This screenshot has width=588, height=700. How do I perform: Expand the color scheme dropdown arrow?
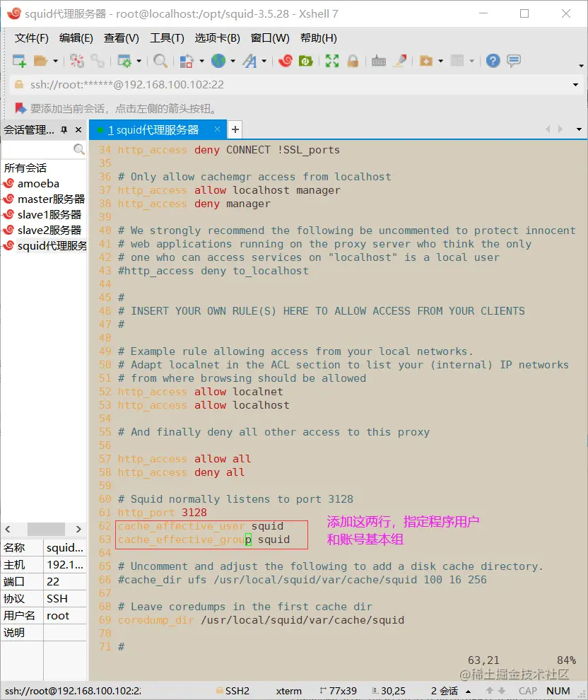(x=201, y=61)
